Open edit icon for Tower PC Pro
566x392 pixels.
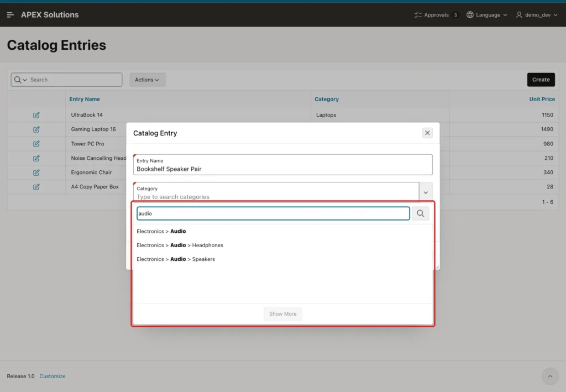(x=36, y=144)
